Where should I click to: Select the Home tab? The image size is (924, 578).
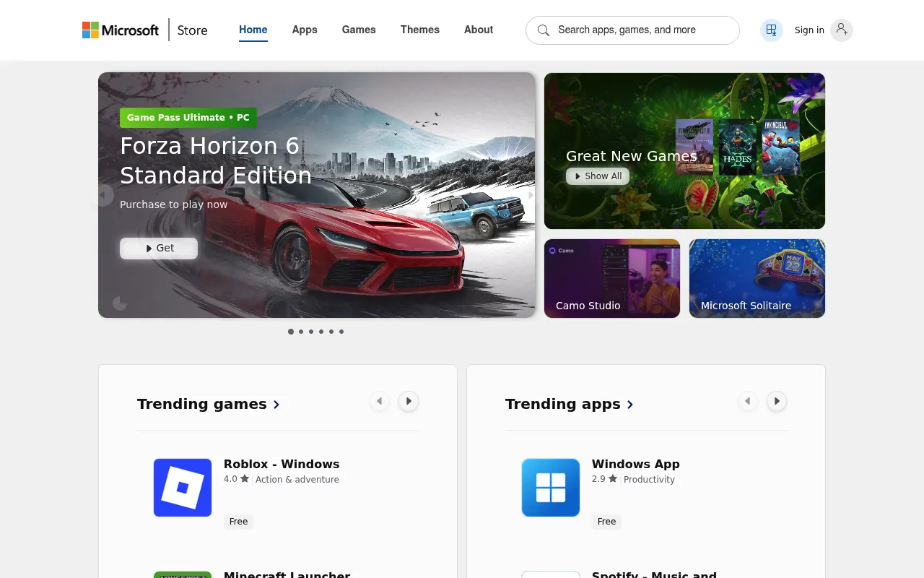[x=253, y=30]
